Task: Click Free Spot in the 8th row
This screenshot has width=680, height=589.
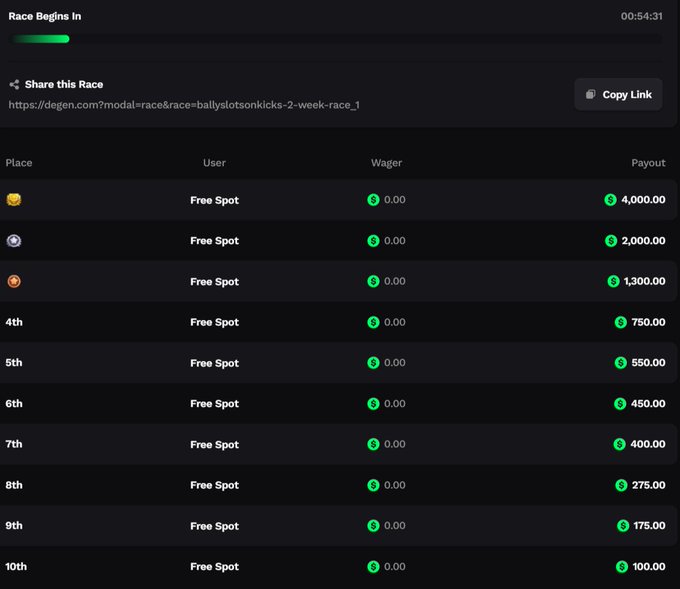Action: pyautogui.click(x=214, y=485)
